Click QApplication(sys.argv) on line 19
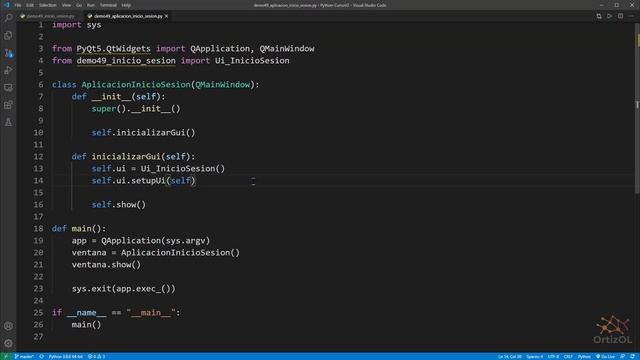Screen dimensions: 640x360 coord(156,240)
